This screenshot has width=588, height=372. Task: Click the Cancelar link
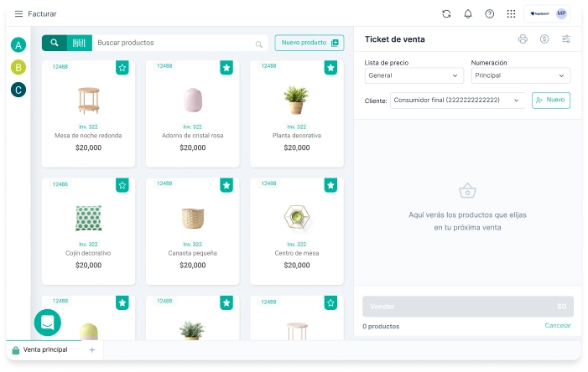pos(558,326)
